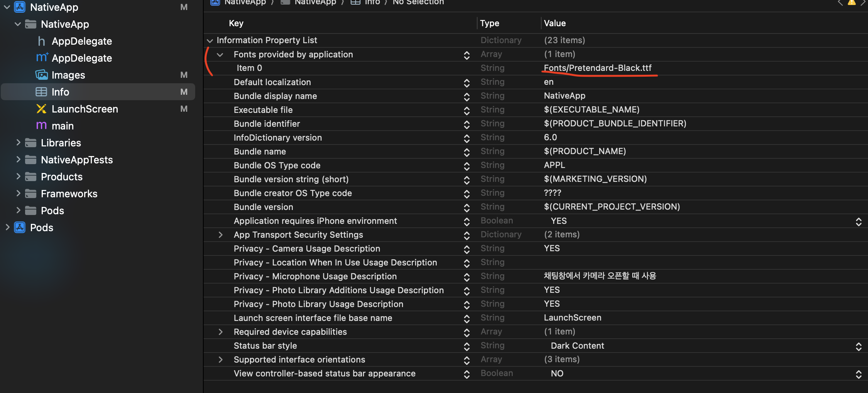Select the LaunchScreen value cell
Image resolution: width=868 pixels, height=393 pixels.
(x=572, y=318)
